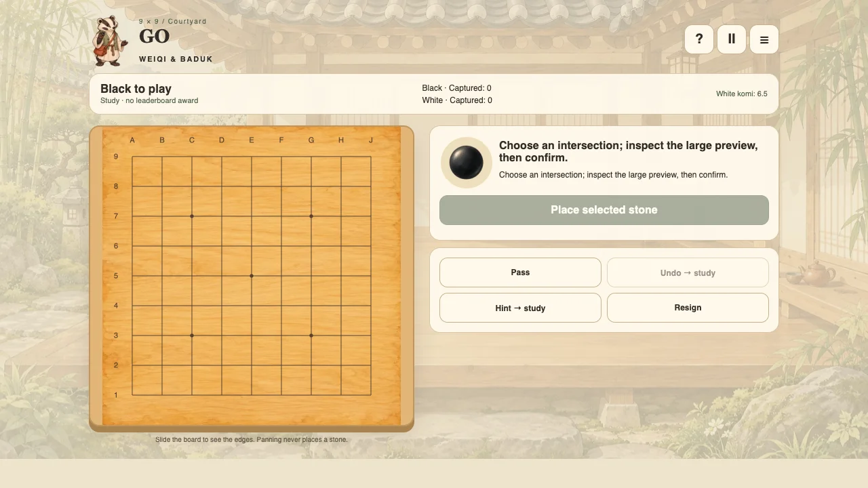Click the slide-the-board hint caption
The width and height of the screenshot is (868, 488).
click(252, 440)
